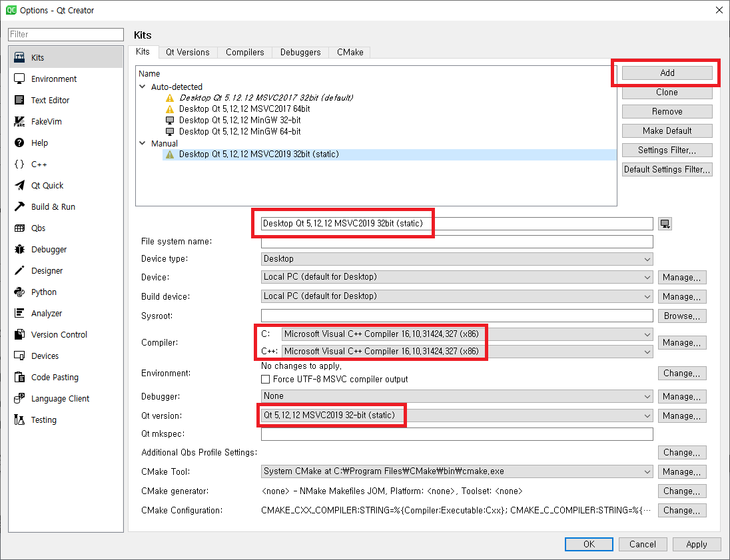730x560 pixels.
Task: Open the Qt Quick paper-plane icon
Action: pos(19,185)
